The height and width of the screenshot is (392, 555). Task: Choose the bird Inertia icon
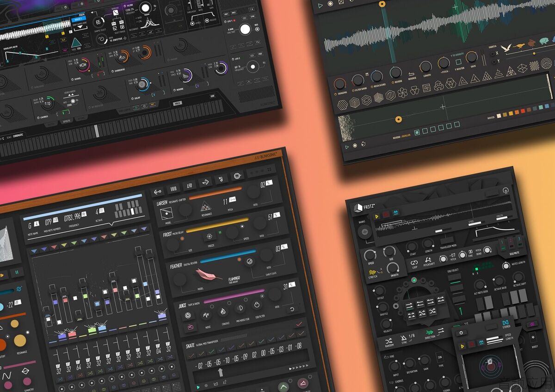click(506, 48)
